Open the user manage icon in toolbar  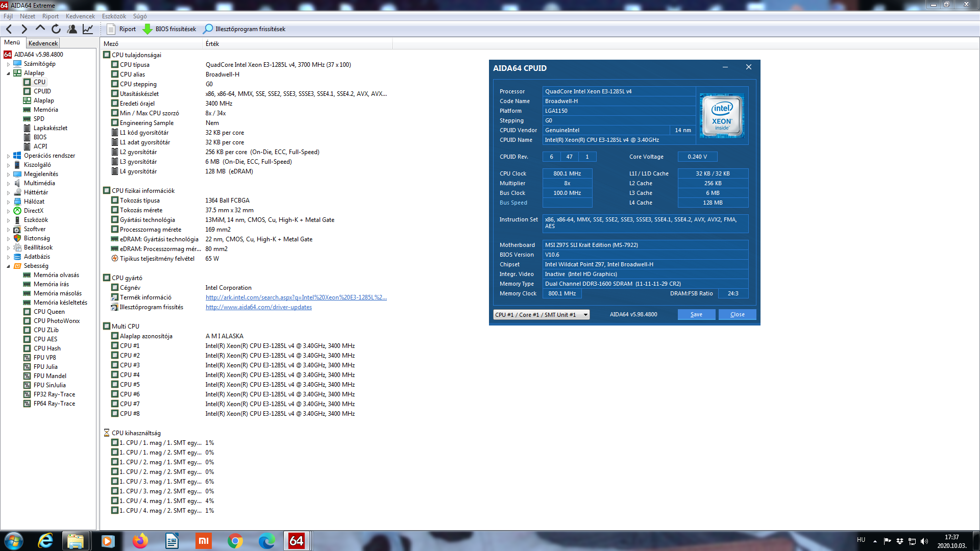point(72,29)
